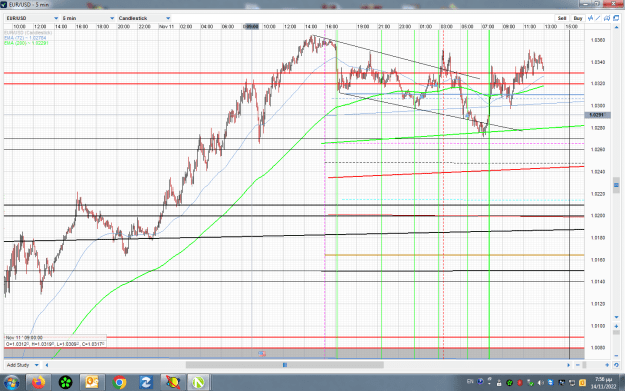Click the EUR/USD (Candlestick) series label
The image size is (625, 391).
28,33
